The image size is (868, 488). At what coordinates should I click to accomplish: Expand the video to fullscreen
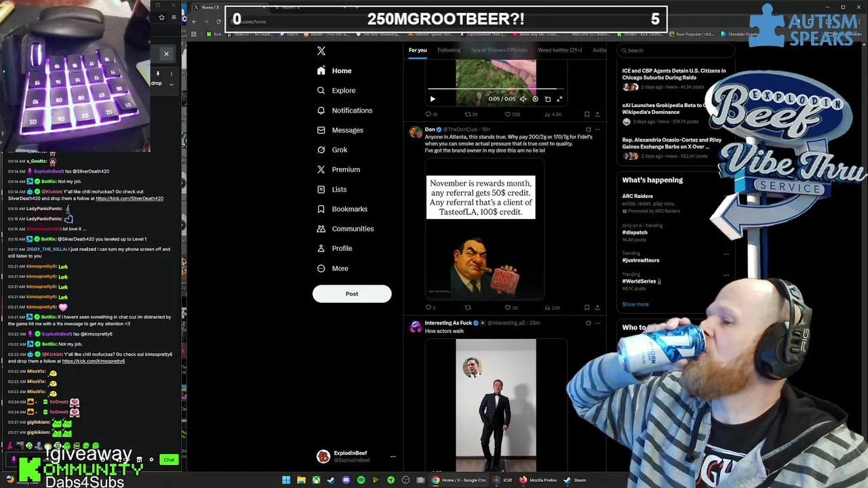coord(559,99)
